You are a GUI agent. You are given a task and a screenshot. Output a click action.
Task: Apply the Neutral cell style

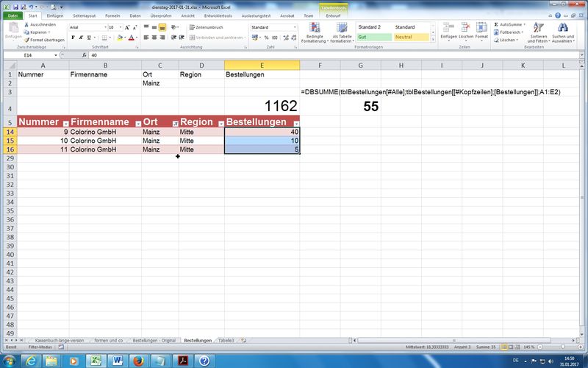412,38
